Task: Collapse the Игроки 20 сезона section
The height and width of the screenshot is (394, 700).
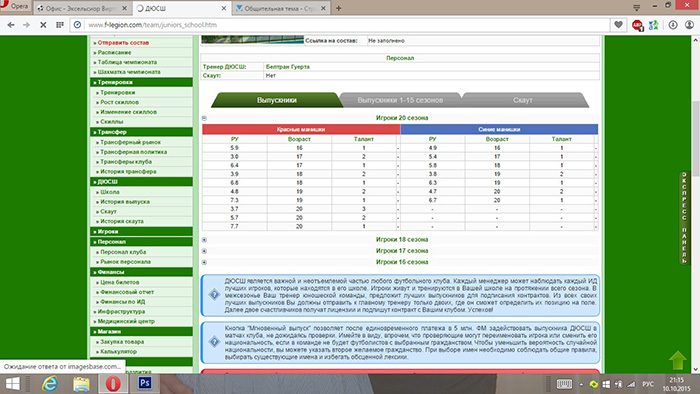Action: coord(204,118)
